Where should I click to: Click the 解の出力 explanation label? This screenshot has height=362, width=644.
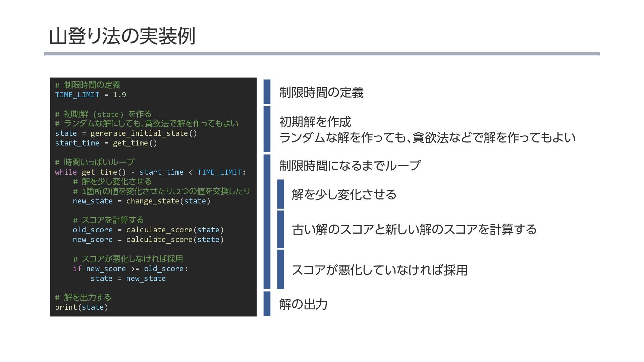pyautogui.click(x=303, y=304)
